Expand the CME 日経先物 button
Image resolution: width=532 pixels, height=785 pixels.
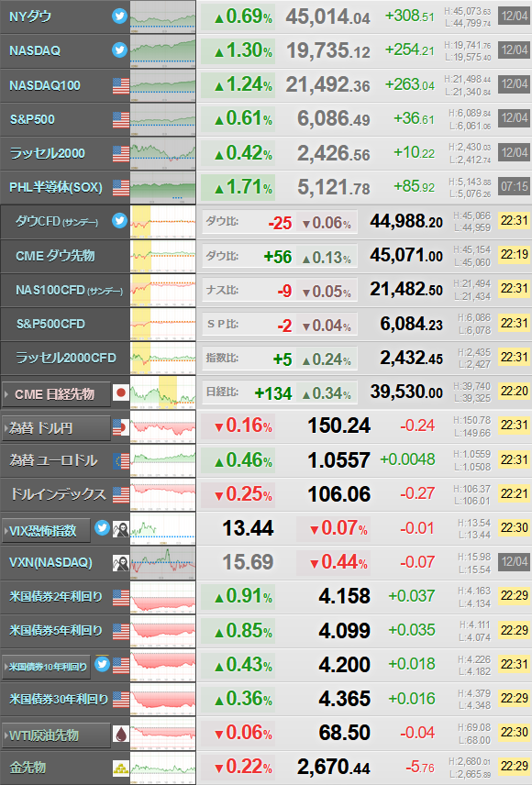(56, 394)
